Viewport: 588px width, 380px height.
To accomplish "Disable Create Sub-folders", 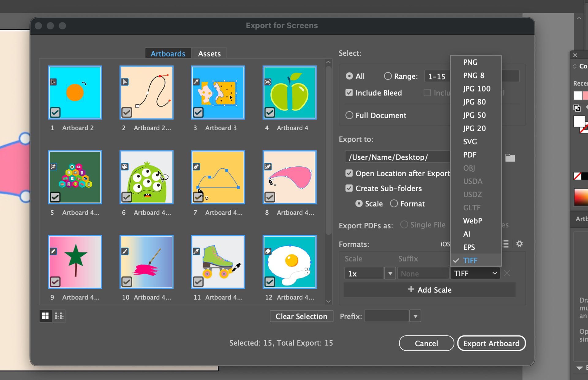I will [x=349, y=188].
